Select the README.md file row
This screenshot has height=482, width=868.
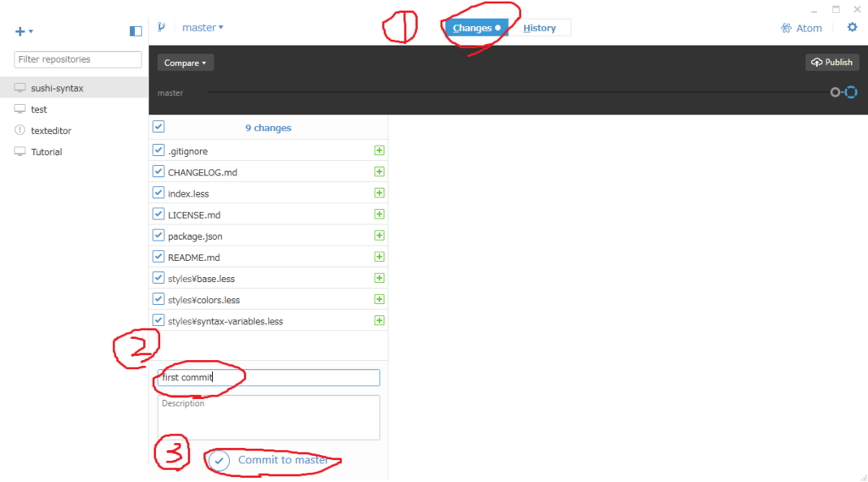click(x=269, y=258)
